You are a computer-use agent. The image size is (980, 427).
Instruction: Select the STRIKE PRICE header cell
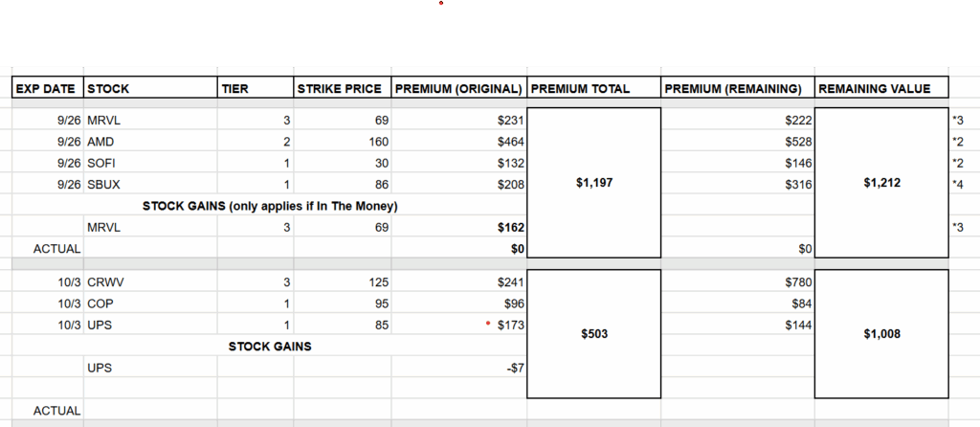pyautogui.click(x=343, y=88)
